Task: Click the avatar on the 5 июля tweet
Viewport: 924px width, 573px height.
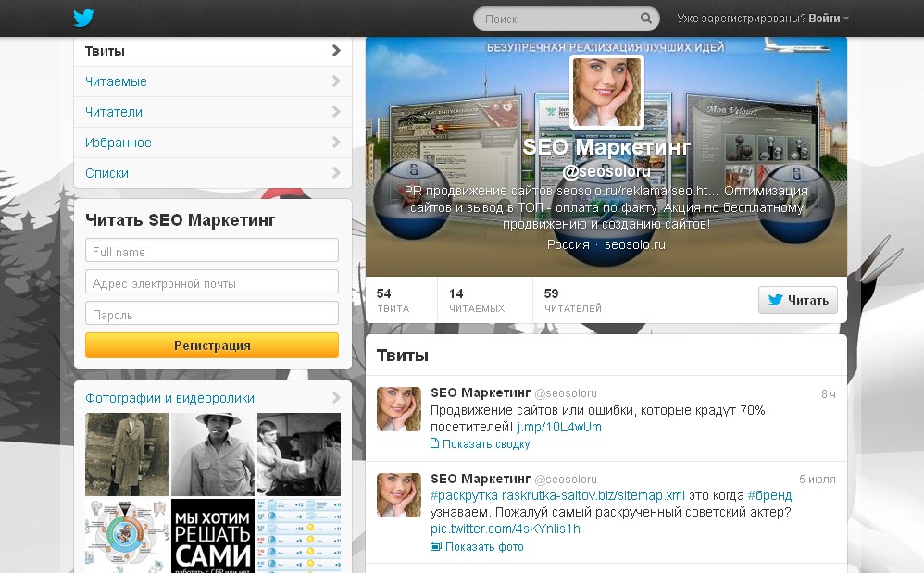Action: click(x=399, y=495)
